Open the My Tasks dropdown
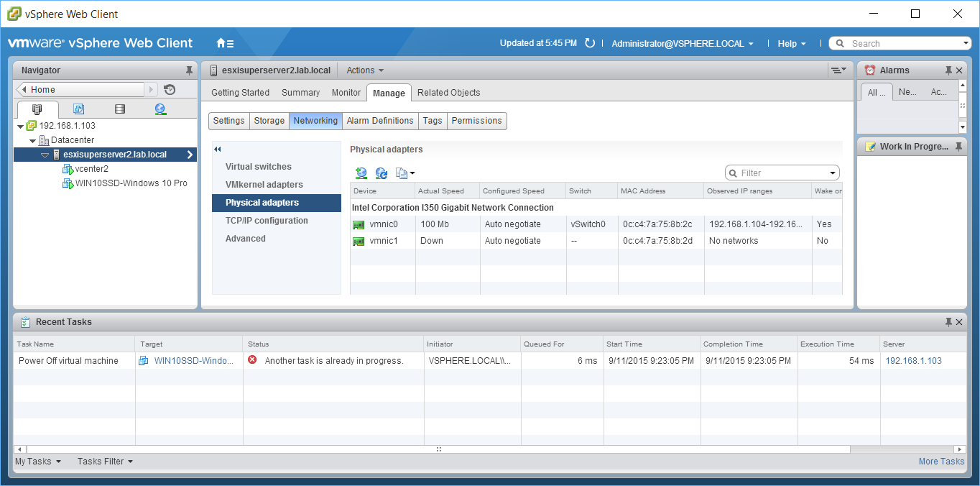Screen dimensions: 980x486 tap(38, 462)
